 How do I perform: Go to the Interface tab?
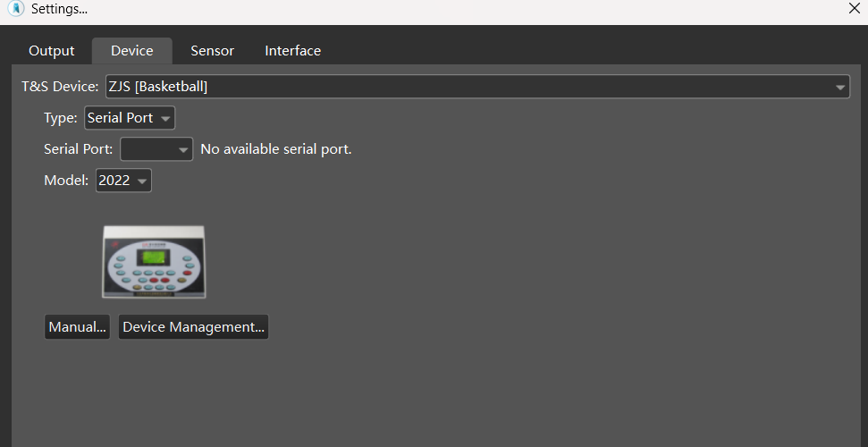(x=292, y=51)
